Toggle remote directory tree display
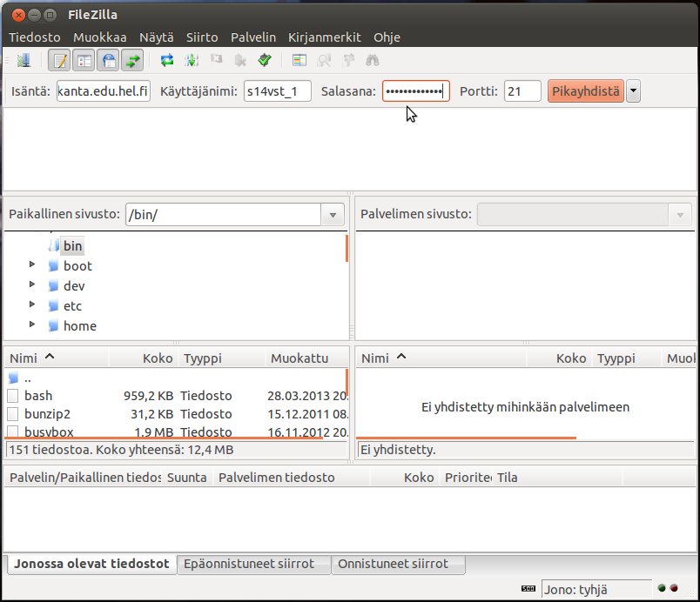The width and height of the screenshot is (700, 602). [109, 60]
